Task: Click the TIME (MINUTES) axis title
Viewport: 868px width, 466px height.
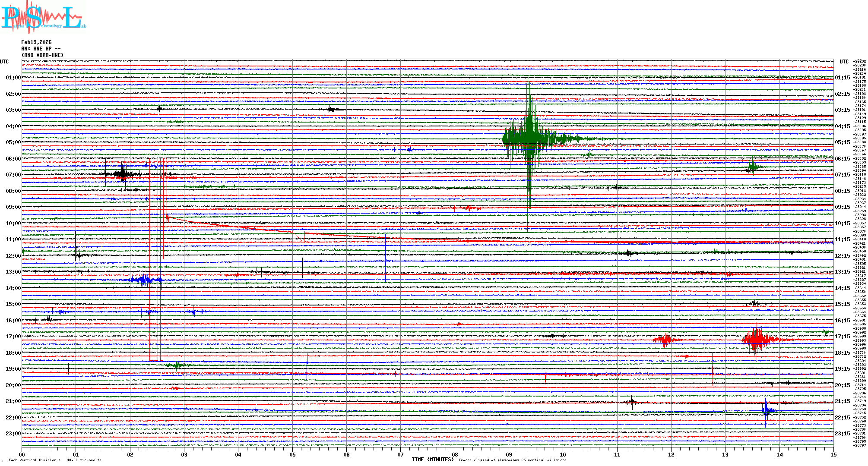Action: click(432, 460)
